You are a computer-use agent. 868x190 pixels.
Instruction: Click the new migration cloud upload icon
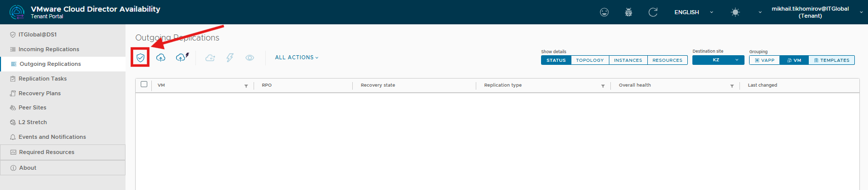pos(160,58)
